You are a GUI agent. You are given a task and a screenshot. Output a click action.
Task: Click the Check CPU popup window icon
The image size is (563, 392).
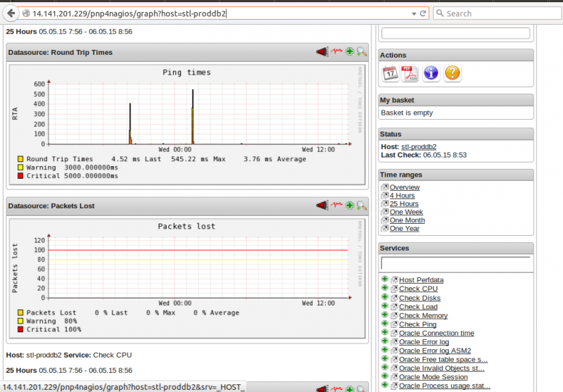(395, 289)
